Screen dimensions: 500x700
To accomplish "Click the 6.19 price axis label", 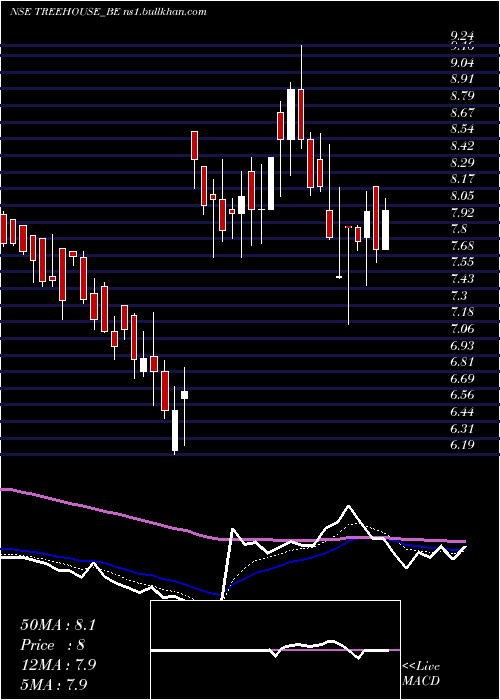I will point(462,446).
